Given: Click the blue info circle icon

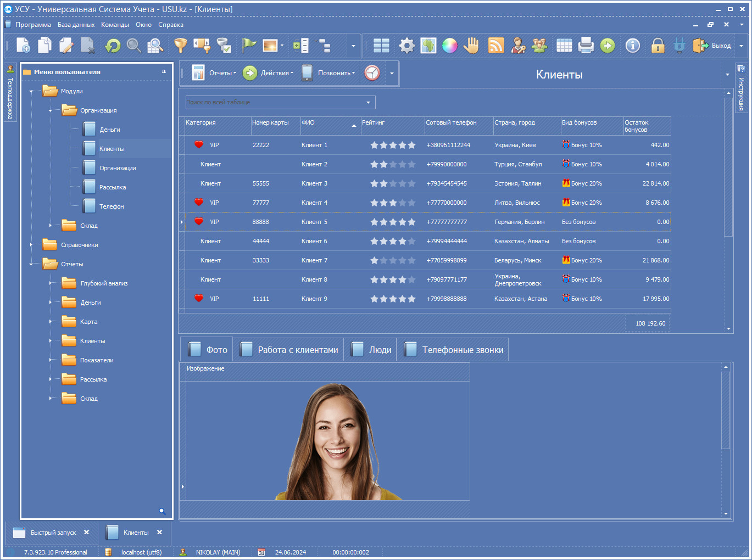Looking at the screenshot, I should pyautogui.click(x=632, y=46).
